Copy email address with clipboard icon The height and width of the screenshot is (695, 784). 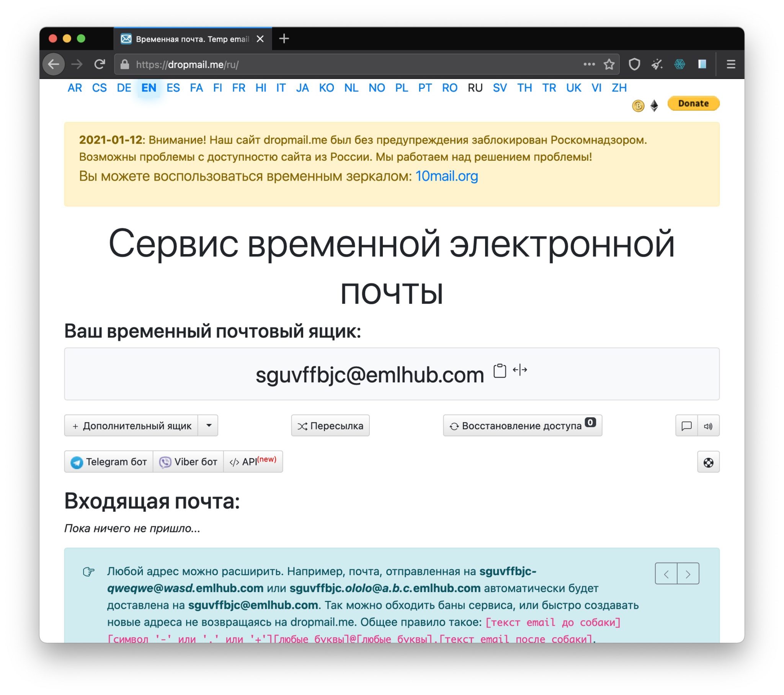point(500,370)
